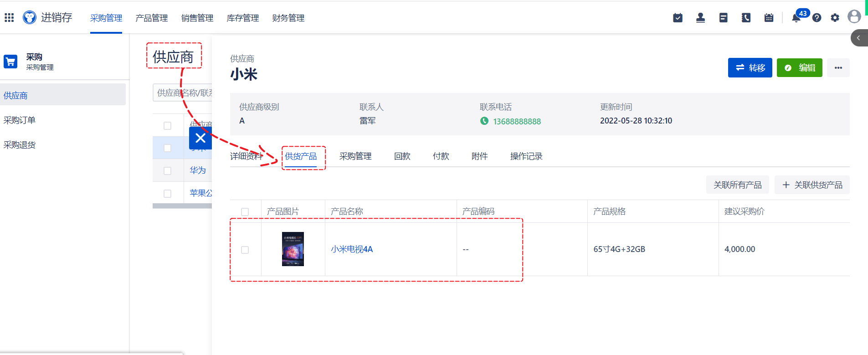Switch to 库存管理 top menu

click(243, 18)
